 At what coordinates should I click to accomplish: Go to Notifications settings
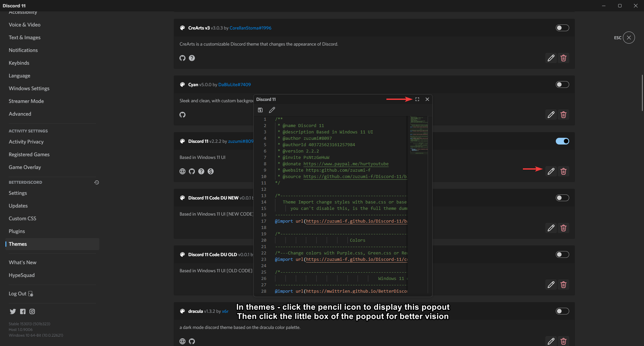[52, 50]
